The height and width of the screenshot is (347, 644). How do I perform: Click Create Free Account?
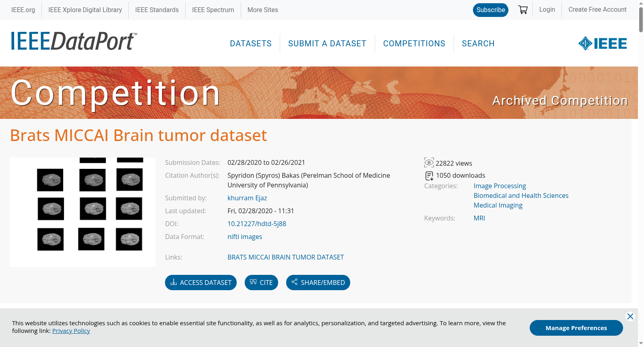coord(597,10)
